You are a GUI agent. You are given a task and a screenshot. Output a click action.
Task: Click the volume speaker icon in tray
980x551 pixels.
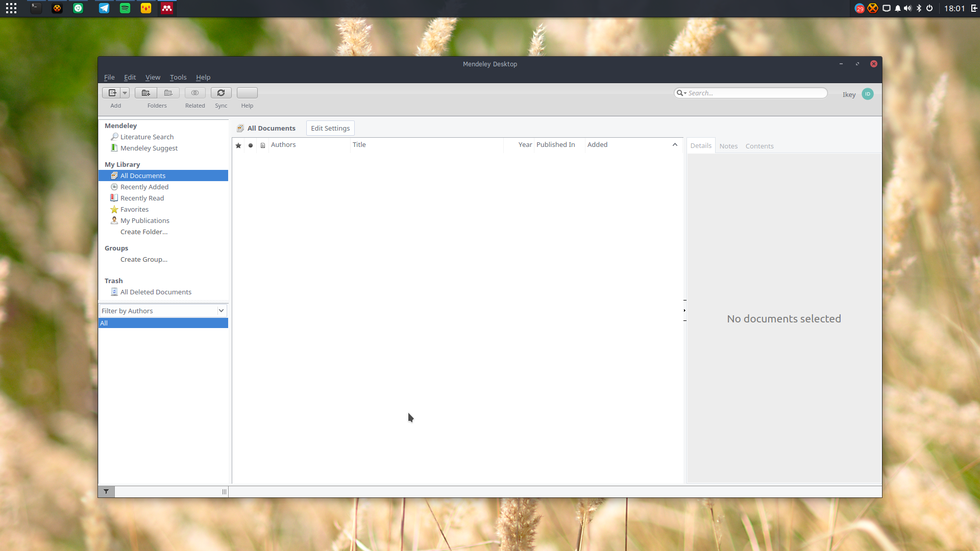click(908, 8)
